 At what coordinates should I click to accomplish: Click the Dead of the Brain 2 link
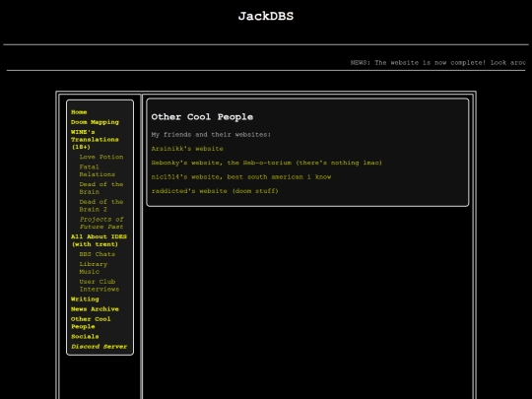pyautogui.click(x=101, y=206)
